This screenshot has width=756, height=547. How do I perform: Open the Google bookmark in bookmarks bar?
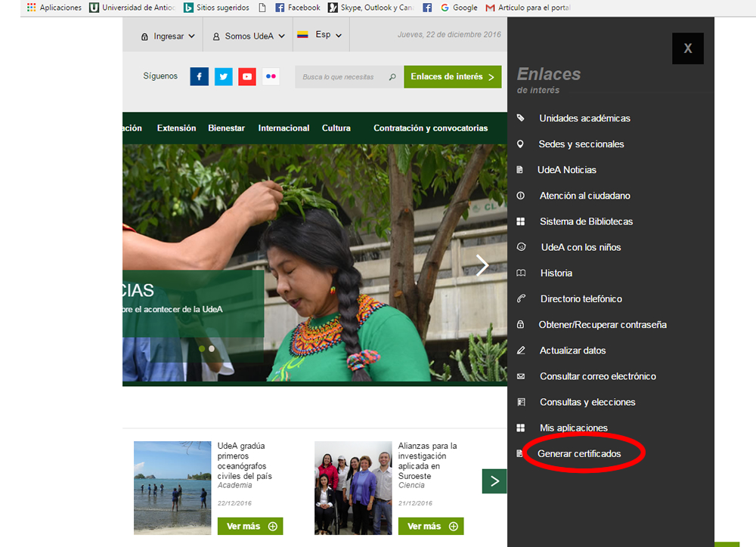tap(459, 8)
